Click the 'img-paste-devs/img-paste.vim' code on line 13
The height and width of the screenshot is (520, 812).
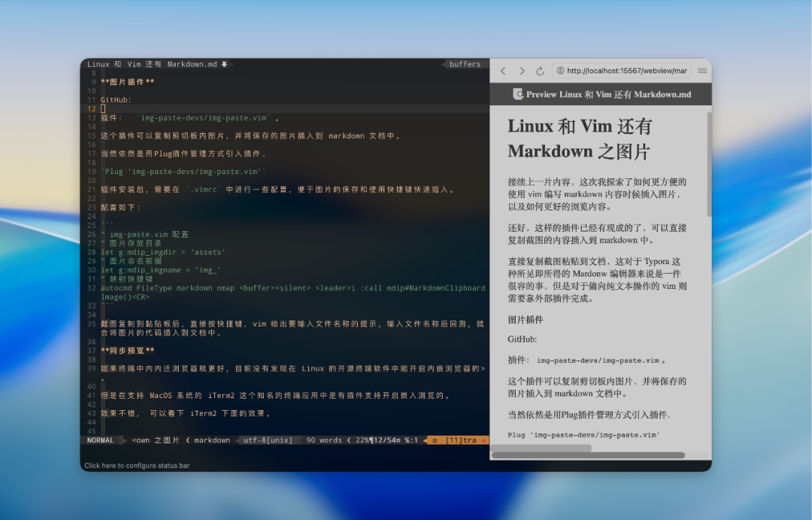(x=204, y=118)
